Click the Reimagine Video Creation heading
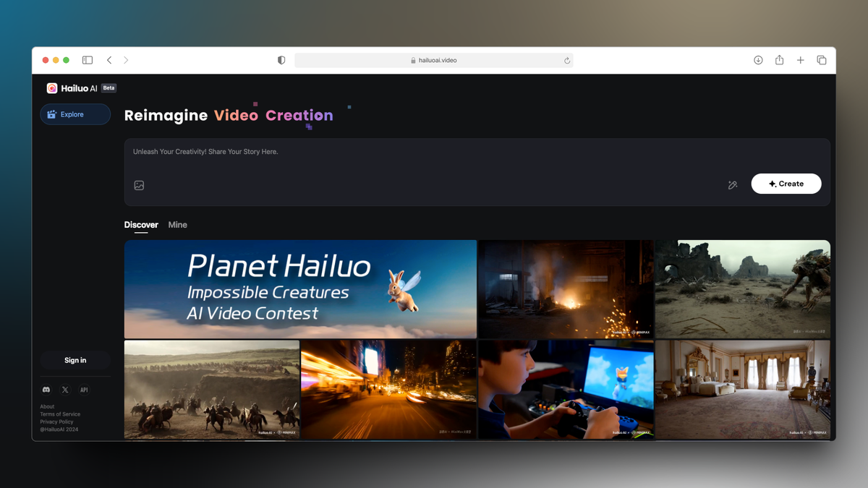This screenshot has width=868, height=488. tap(229, 116)
